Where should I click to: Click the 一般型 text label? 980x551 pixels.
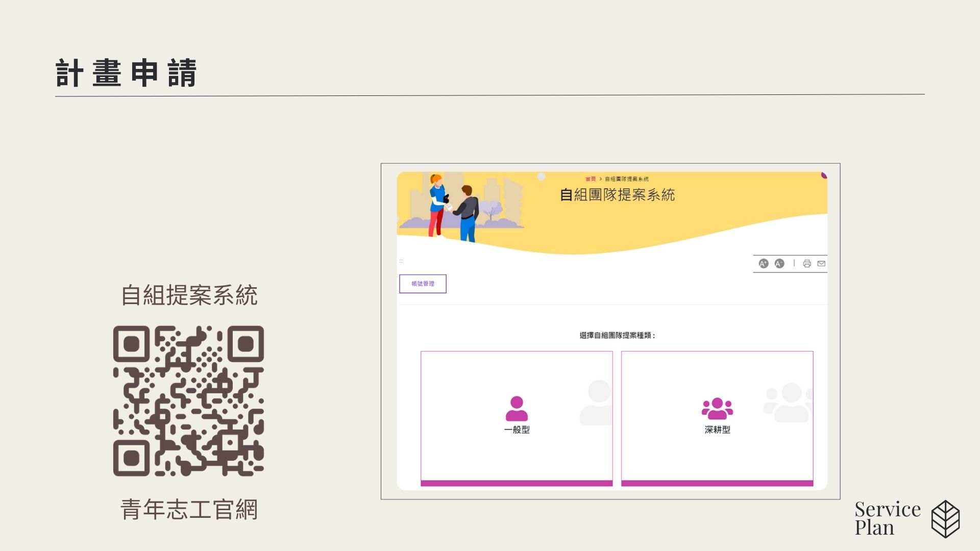tap(517, 430)
